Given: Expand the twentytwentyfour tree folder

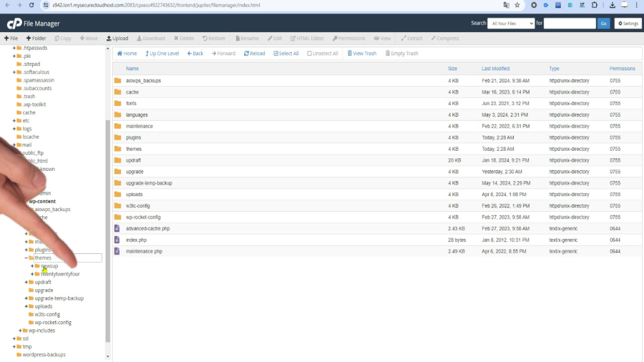Looking at the screenshot, I should [33, 274].
